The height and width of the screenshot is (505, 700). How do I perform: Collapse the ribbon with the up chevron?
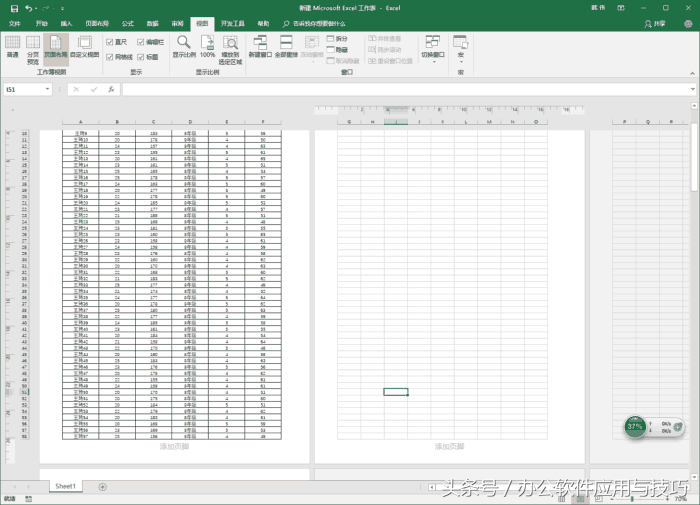click(692, 73)
